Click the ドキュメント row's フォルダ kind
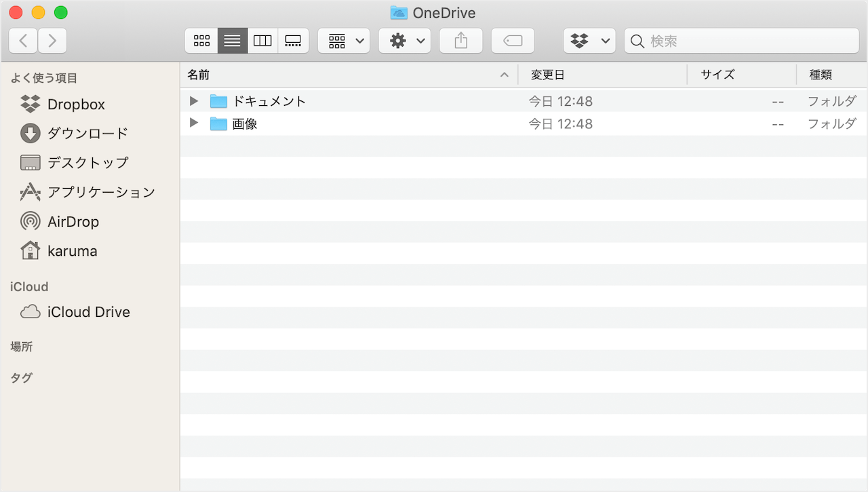 [x=831, y=101]
